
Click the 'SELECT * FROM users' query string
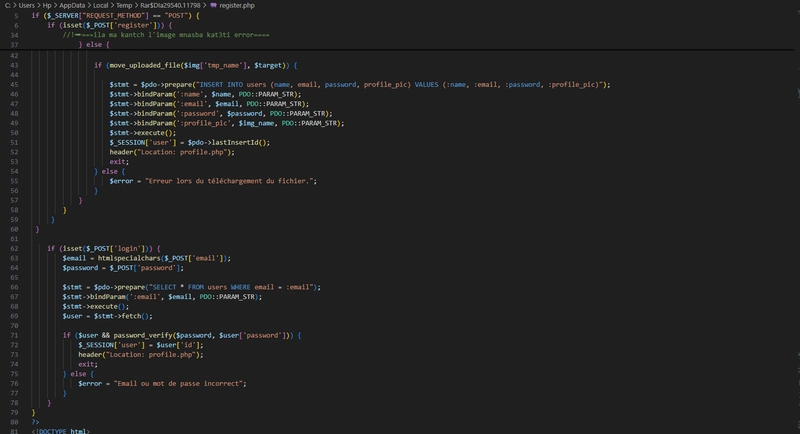tap(232, 287)
